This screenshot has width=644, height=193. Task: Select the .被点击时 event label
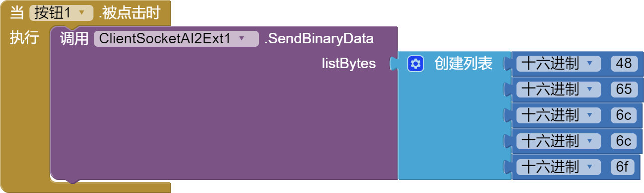click(129, 13)
